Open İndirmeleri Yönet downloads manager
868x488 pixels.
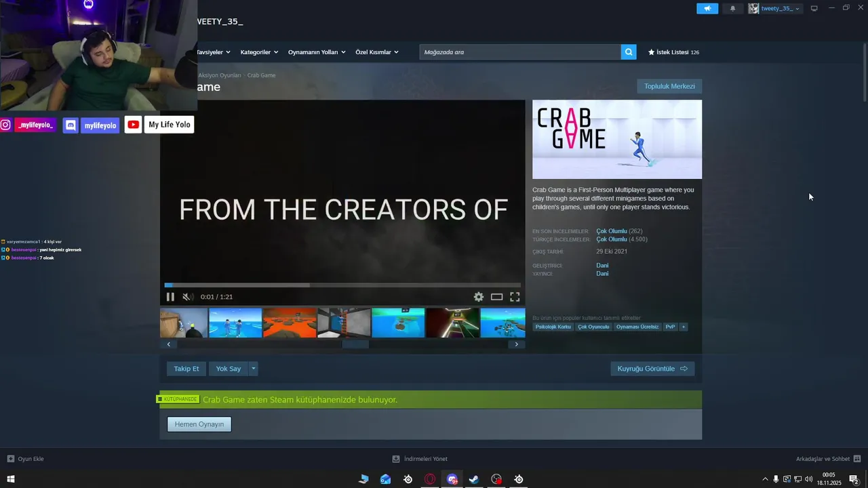[420, 459]
